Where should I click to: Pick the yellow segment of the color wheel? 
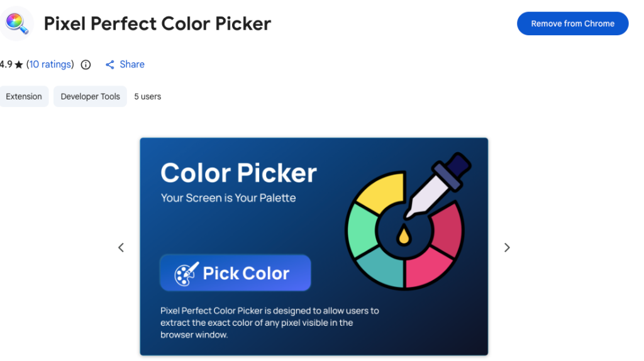(x=379, y=193)
